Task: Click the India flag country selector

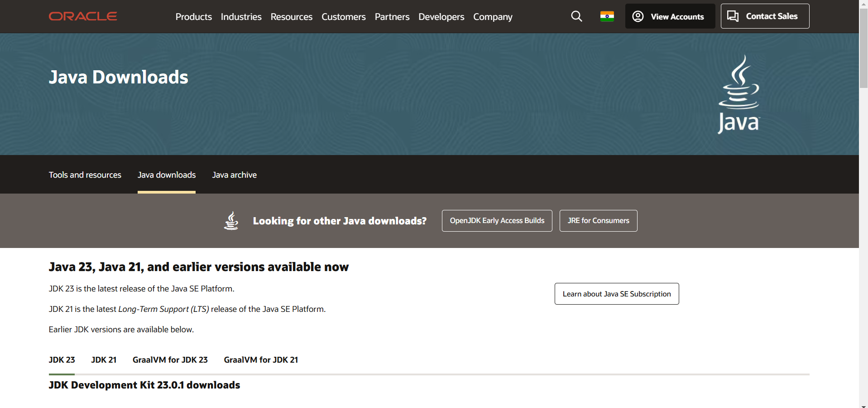Action: tap(607, 16)
